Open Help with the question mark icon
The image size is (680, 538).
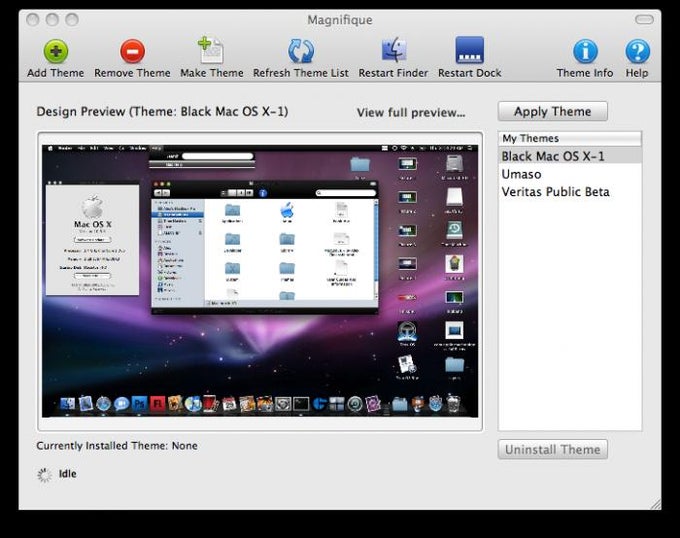tap(637, 51)
